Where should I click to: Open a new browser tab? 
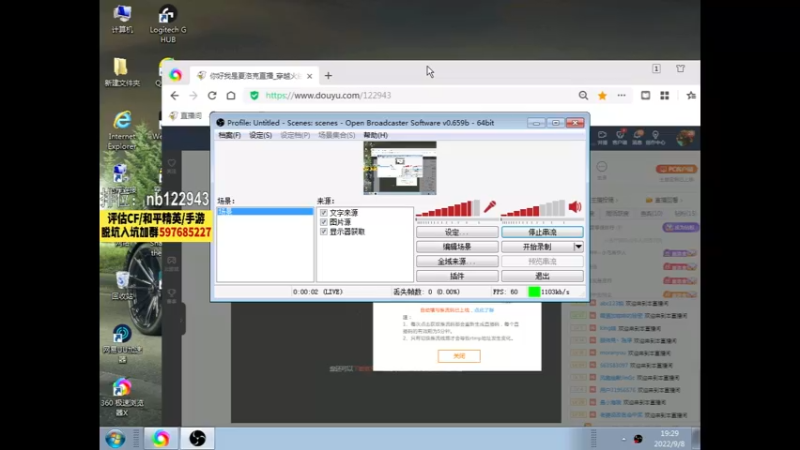click(328, 76)
